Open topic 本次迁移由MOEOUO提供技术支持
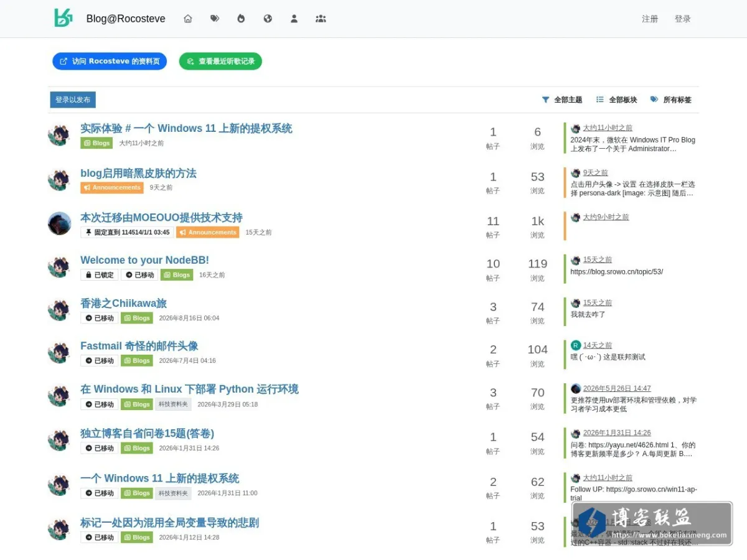The width and height of the screenshot is (747, 560). pos(161,217)
